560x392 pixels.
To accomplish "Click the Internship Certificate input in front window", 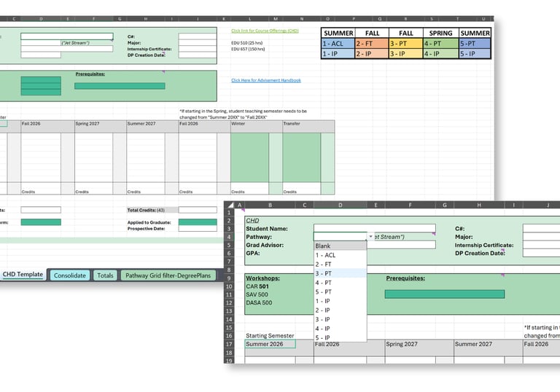I will (541, 245).
